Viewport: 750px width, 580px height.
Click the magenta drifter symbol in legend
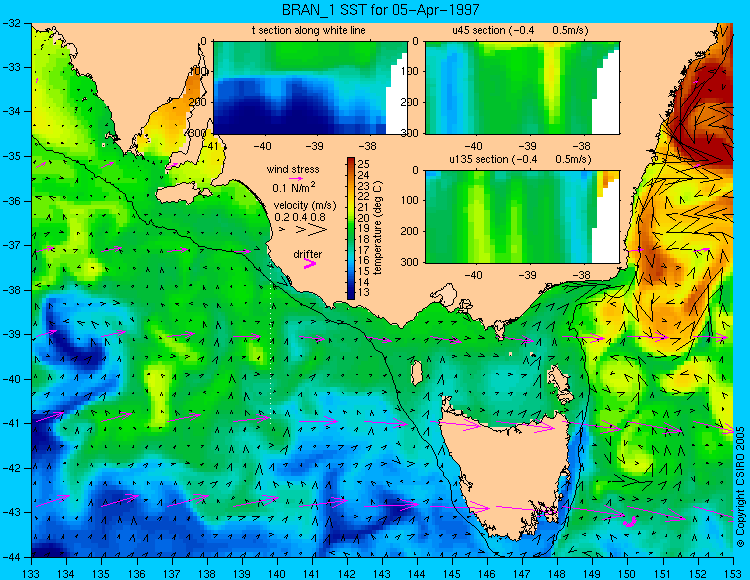click(310, 263)
